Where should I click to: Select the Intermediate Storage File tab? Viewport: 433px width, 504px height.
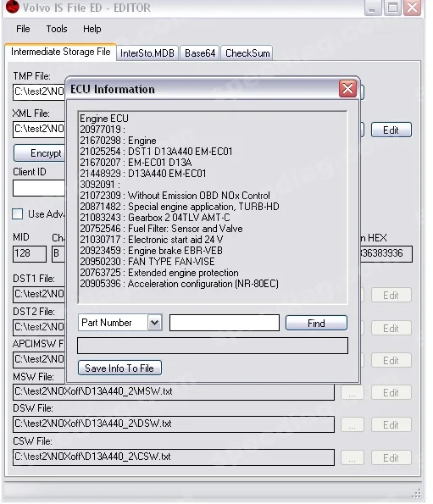tap(60, 52)
